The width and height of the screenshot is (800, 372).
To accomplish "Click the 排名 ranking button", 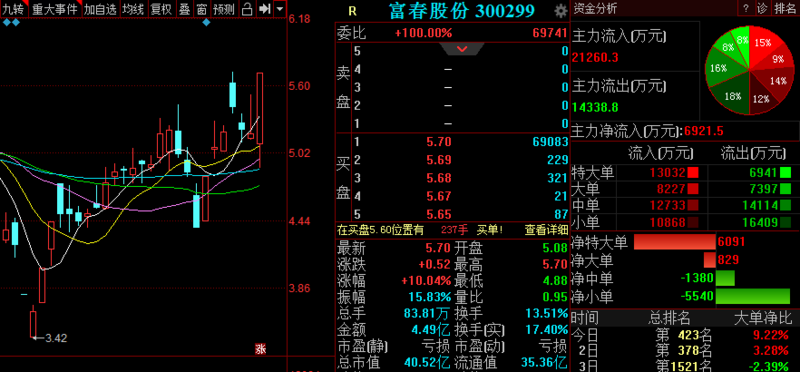I will (x=785, y=8).
